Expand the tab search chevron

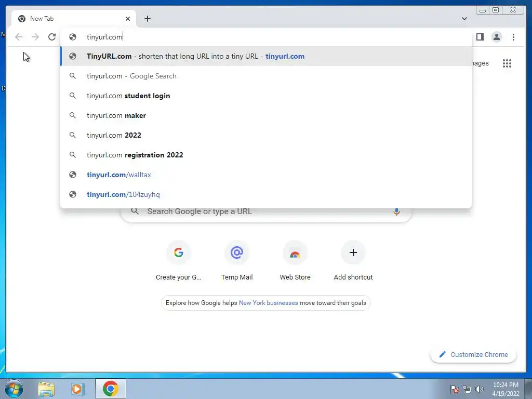[464, 19]
